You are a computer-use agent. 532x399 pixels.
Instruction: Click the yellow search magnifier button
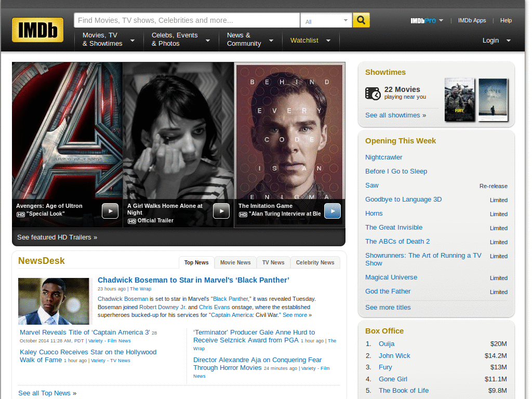coord(361,20)
